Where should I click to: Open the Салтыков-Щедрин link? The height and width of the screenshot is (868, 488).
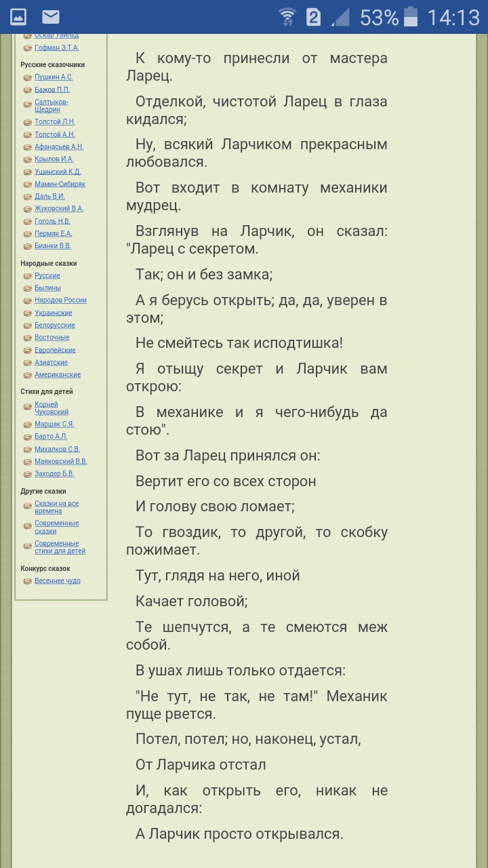[x=52, y=106]
